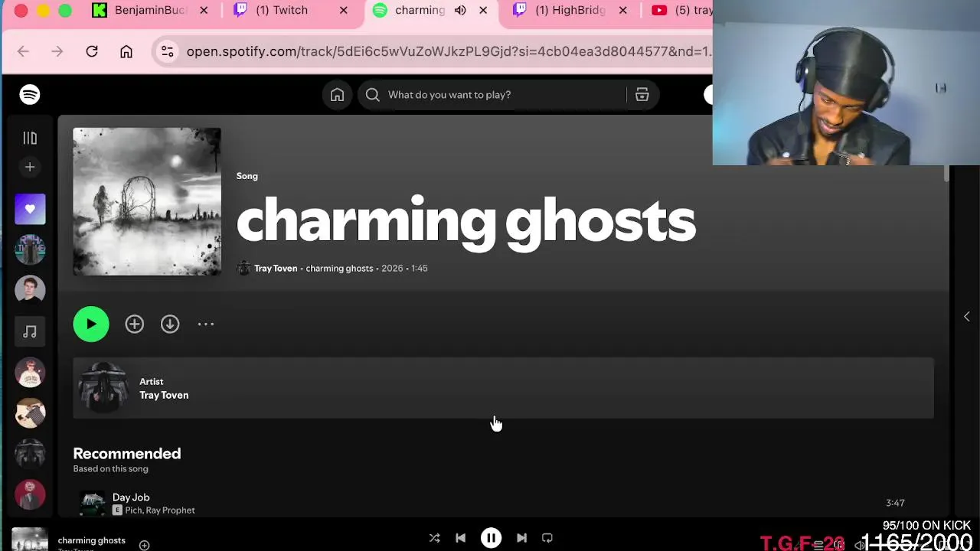Expand the right side panel chevron
Image resolution: width=980 pixels, height=551 pixels.
coord(966,317)
